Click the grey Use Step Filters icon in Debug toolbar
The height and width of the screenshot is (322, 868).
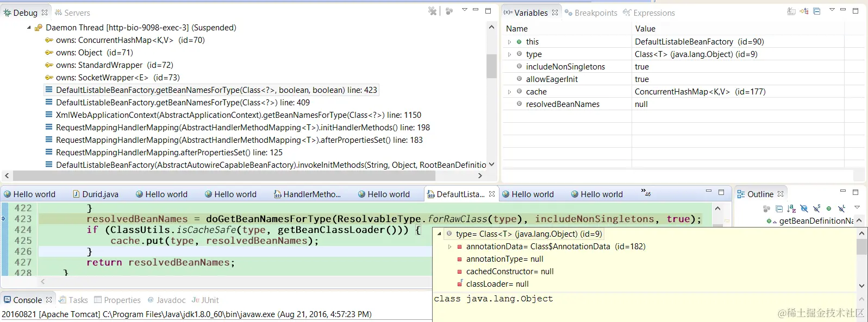tap(449, 11)
